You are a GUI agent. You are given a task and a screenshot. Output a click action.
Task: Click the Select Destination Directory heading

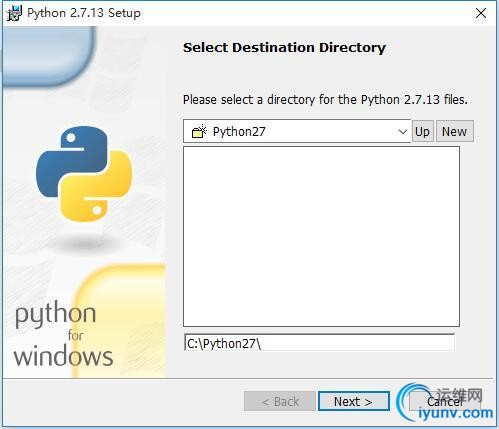284,48
